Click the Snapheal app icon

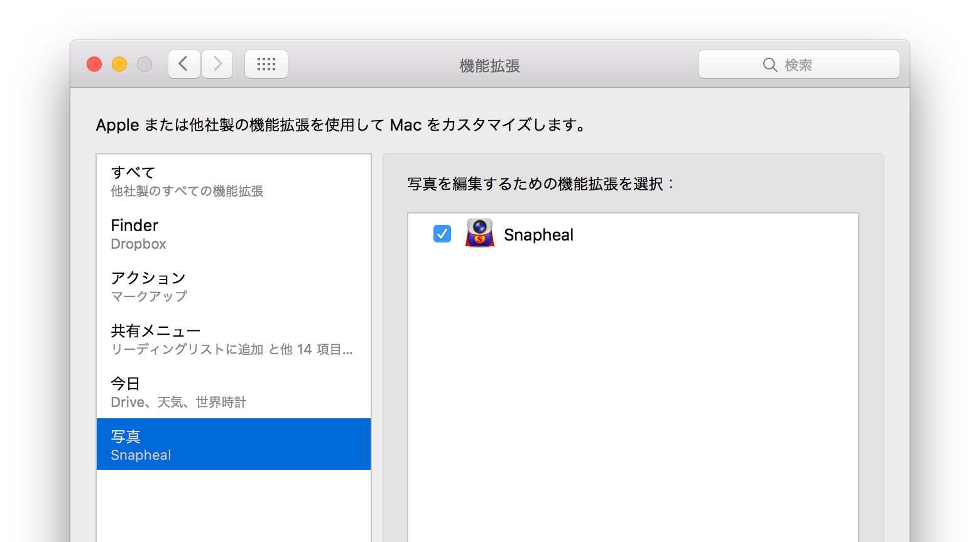[480, 234]
